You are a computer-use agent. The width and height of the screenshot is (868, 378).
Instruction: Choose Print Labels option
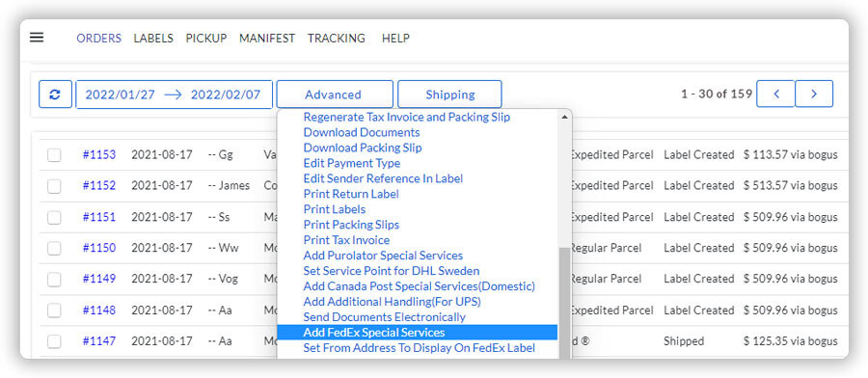point(335,209)
